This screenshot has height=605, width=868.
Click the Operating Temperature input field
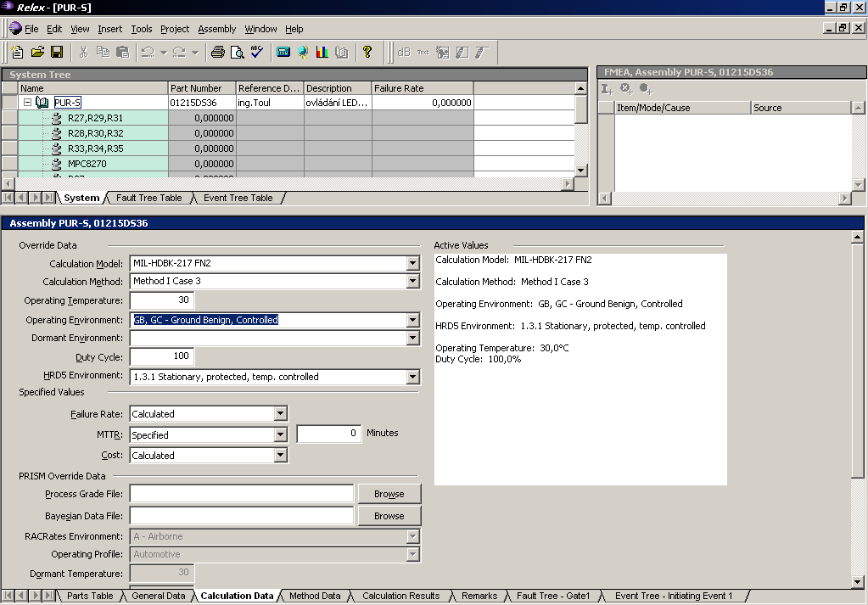(x=162, y=300)
